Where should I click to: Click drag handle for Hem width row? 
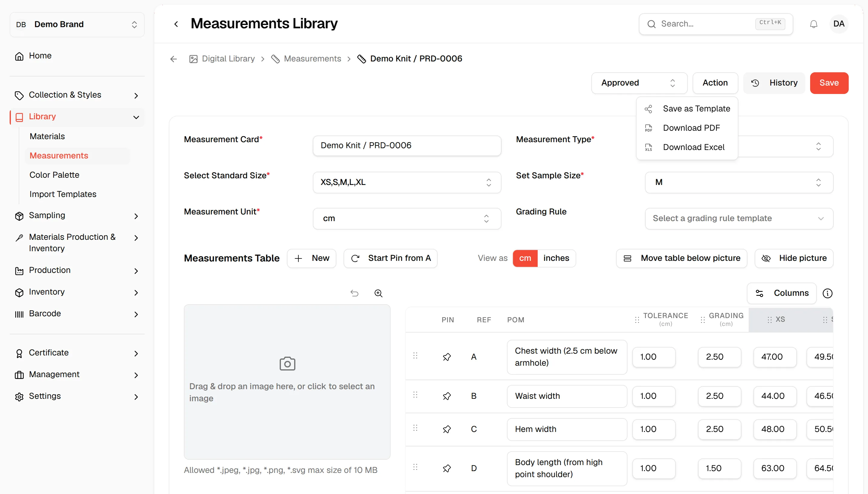tap(415, 427)
